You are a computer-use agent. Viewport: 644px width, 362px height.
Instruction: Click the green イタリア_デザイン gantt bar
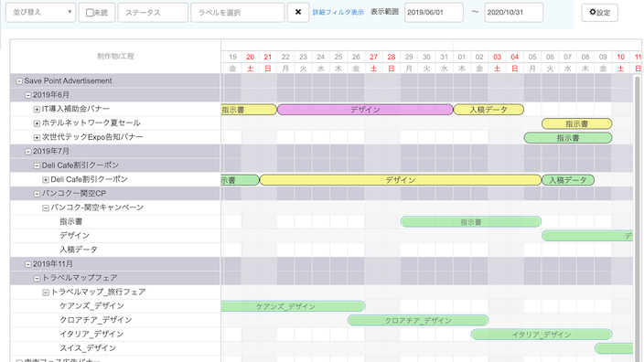pos(542,335)
